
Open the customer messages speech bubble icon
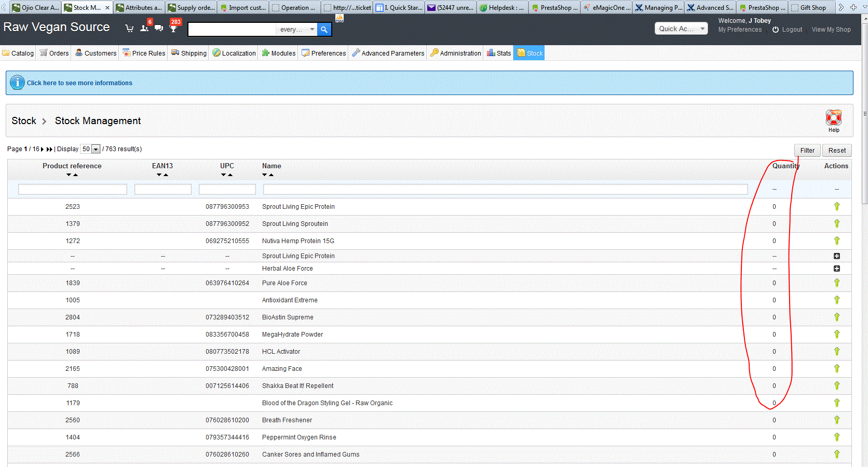pos(159,28)
